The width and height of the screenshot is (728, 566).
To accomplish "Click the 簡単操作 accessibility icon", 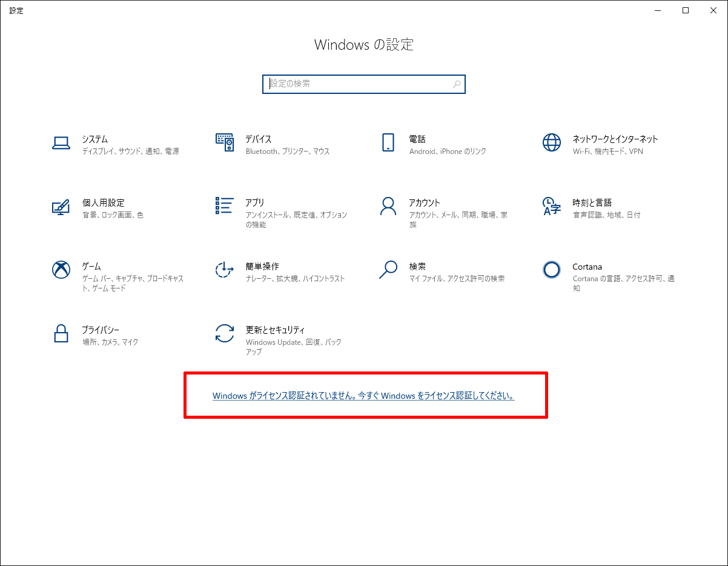I will [x=225, y=270].
